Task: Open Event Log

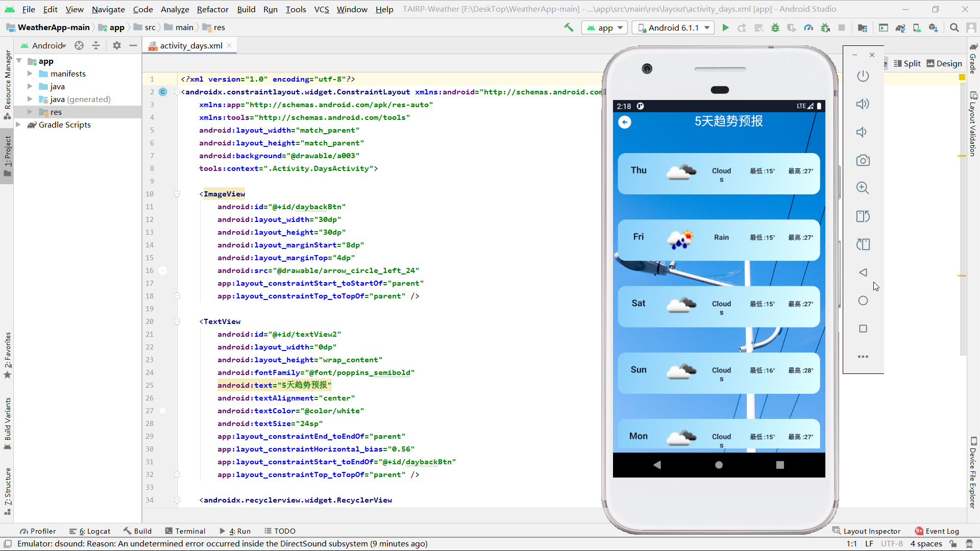Action: pyautogui.click(x=937, y=531)
